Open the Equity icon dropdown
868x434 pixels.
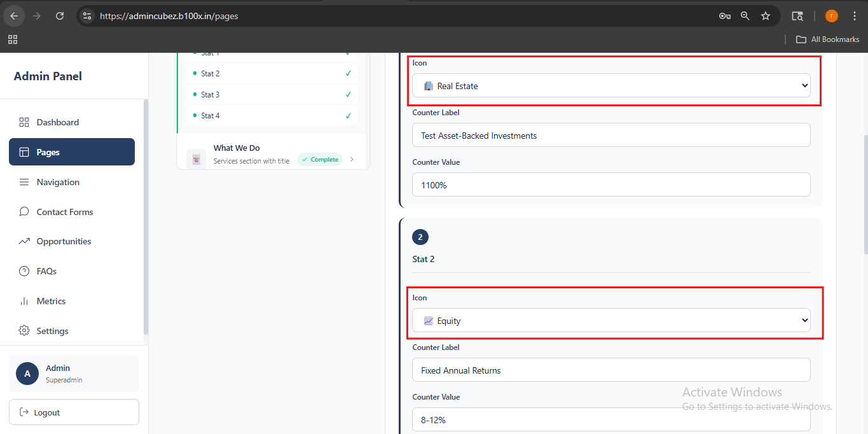611,321
